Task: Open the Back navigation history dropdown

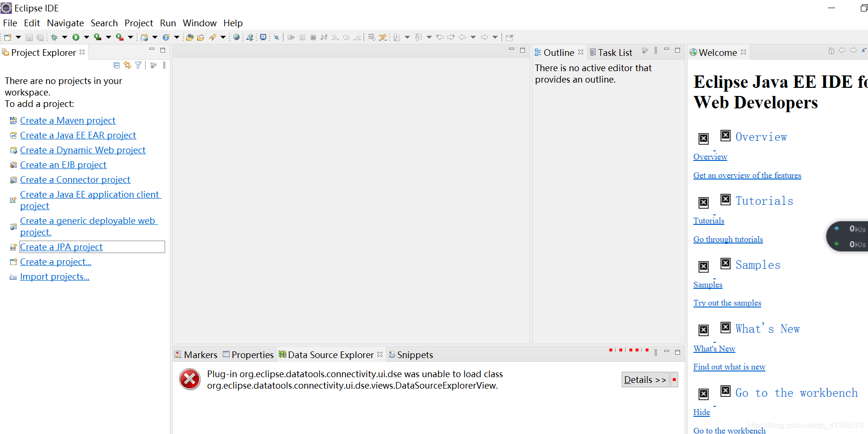Action: tap(473, 37)
